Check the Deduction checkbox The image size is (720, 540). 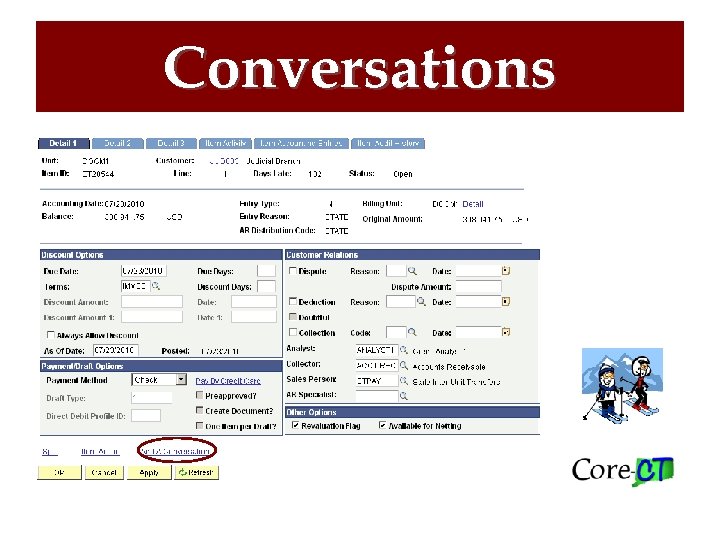[x=292, y=301]
